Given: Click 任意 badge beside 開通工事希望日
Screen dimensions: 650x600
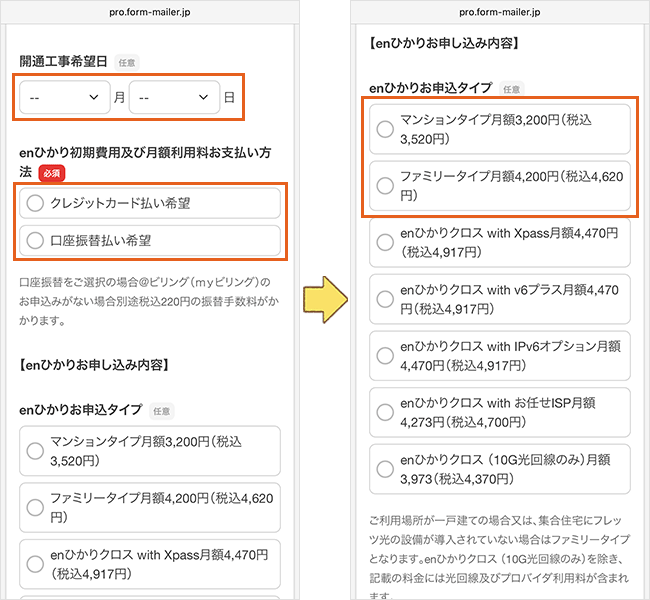Looking at the screenshot, I should click(x=127, y=63).
